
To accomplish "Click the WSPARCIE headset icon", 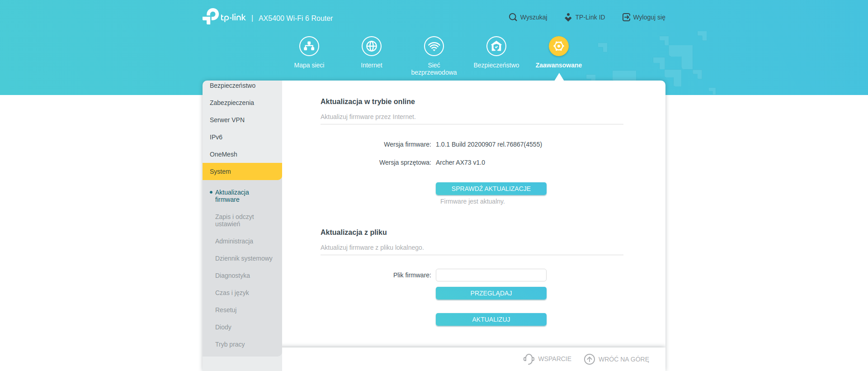I will click(528, 359).
